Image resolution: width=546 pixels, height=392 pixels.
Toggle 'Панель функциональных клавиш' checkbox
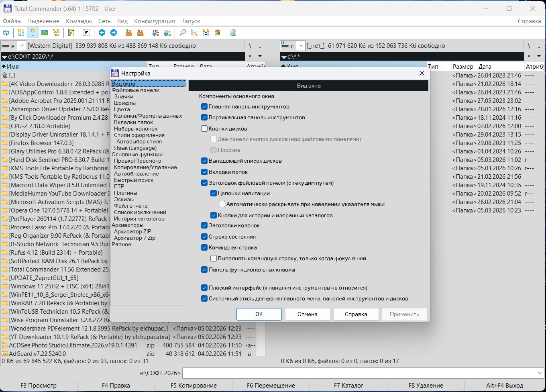204,270
